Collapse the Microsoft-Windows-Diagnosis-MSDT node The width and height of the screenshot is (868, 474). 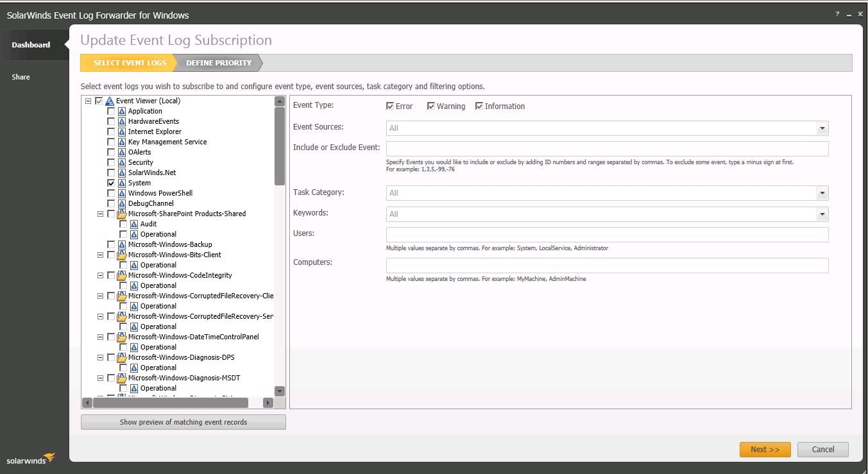pos(100,378)
